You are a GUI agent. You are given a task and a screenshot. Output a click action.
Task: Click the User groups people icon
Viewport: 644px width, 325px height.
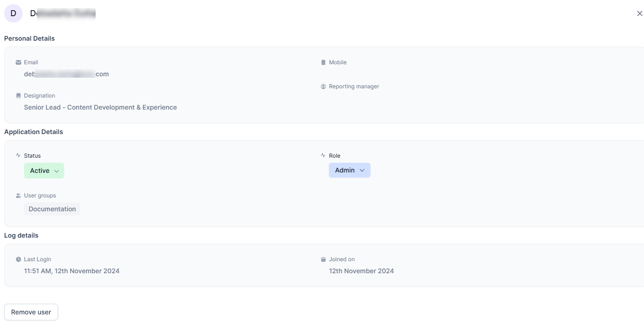18,195
